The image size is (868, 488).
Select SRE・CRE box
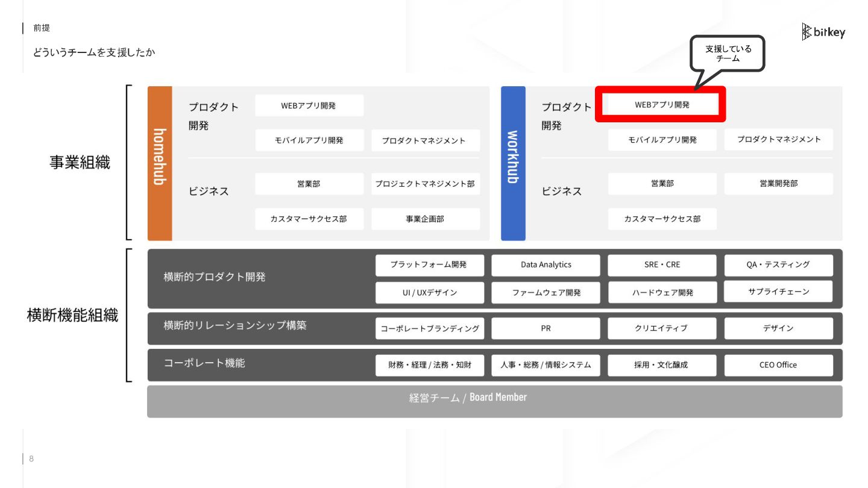(x=662, y=265)
